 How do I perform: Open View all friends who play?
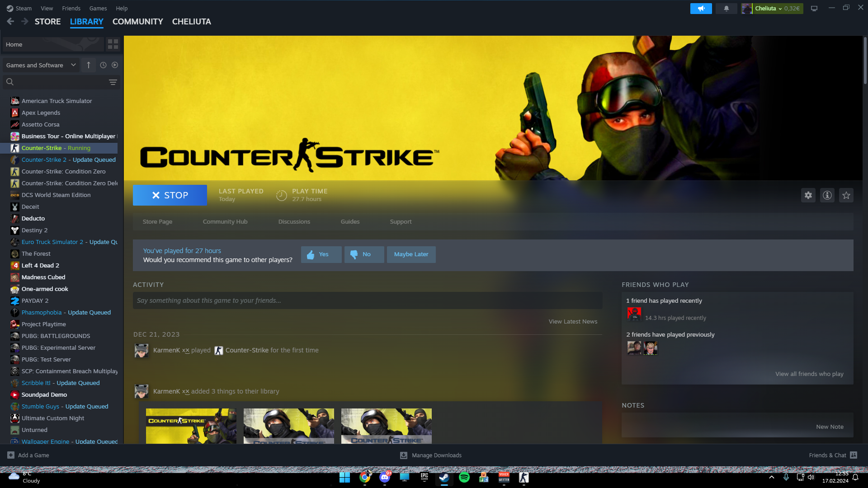[809, 374]
